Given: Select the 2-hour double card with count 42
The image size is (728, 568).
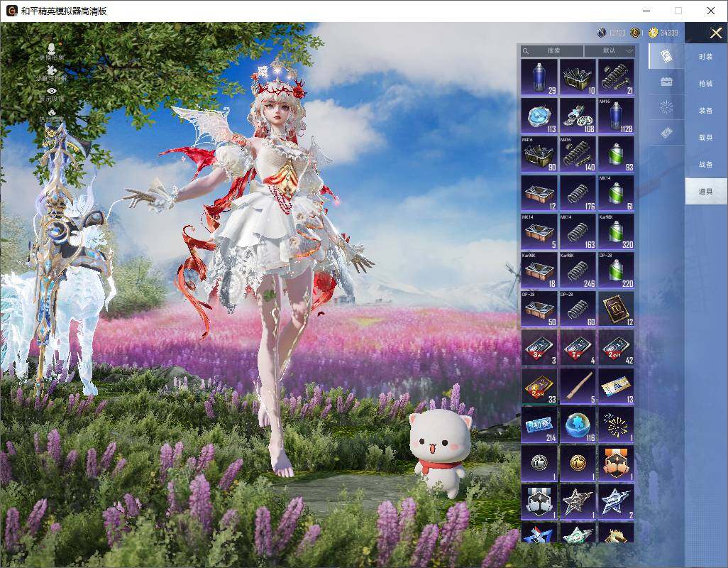Looking at the screenshot, I should click(616, 348).
